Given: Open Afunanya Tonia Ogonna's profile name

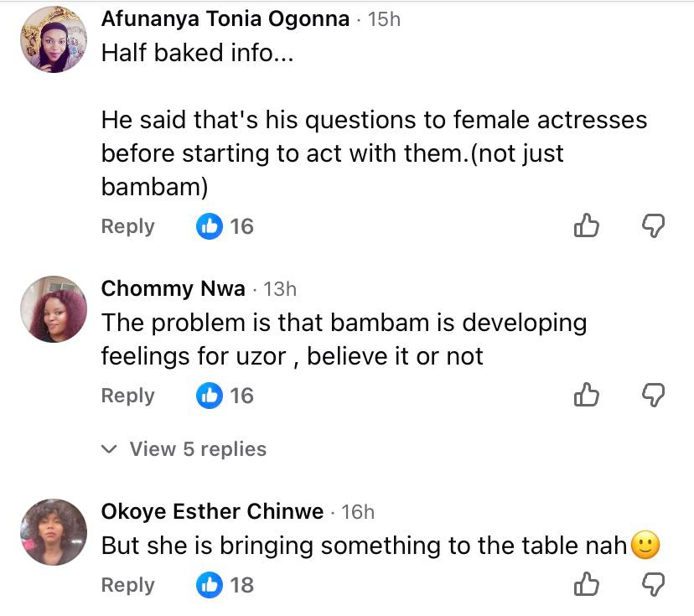Looking at the screenshot, I should (x=225, y=19).
